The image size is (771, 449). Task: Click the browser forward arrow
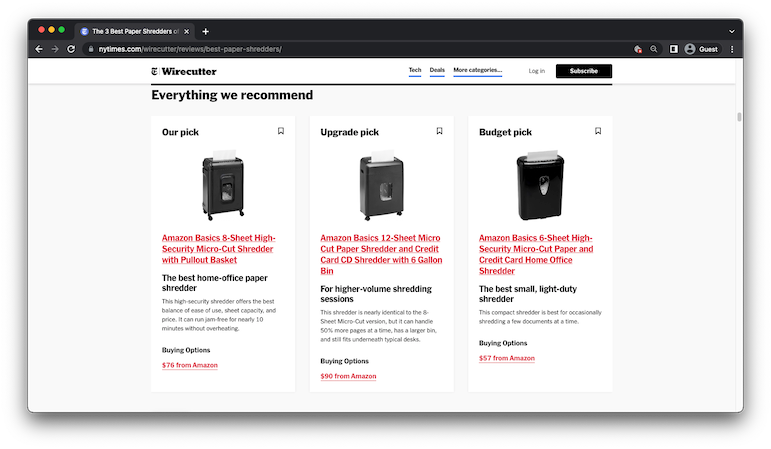click(x=55, y=49)
